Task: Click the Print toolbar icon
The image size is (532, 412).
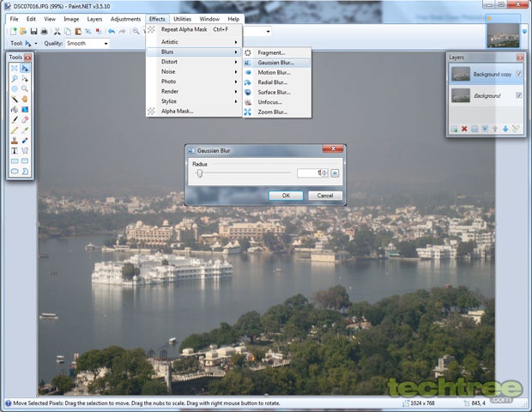Action: [x=44, y=32]
